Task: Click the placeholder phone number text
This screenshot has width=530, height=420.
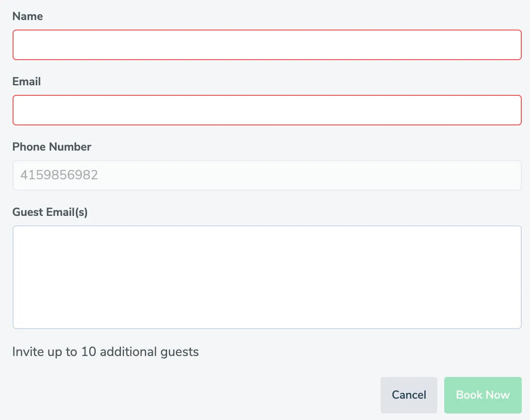Action: coord(59,175)
